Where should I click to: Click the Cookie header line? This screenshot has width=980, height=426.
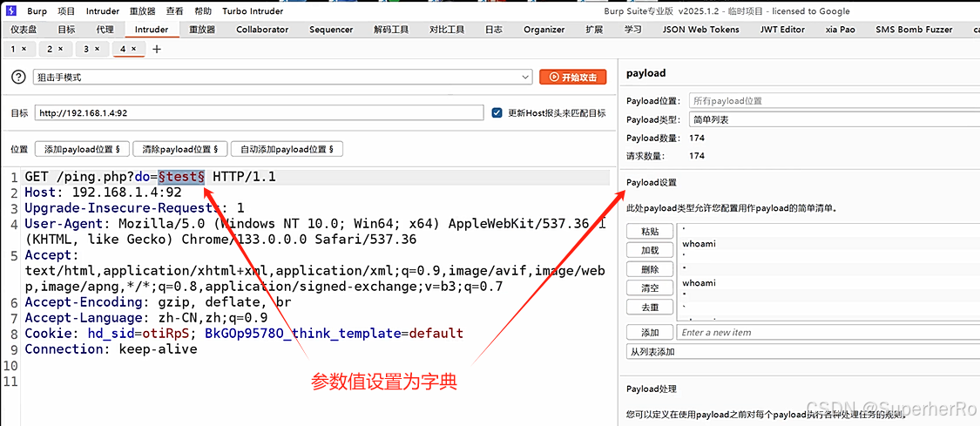tap(244, 333)
